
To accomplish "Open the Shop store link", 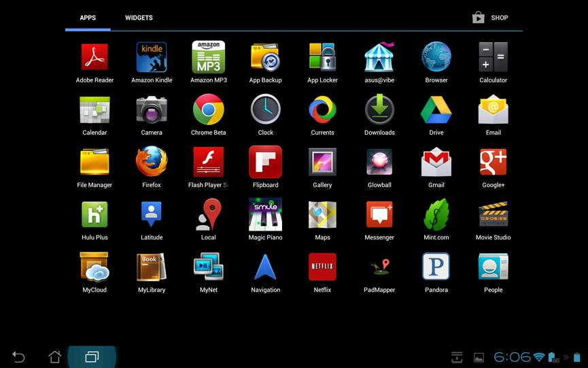I will click(490, 18).
